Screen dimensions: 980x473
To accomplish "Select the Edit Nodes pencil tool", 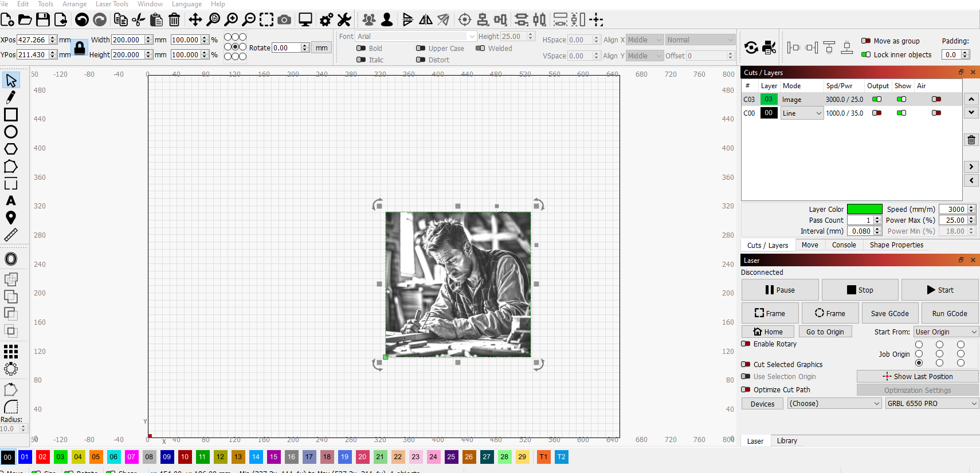I will click(10, 97).
